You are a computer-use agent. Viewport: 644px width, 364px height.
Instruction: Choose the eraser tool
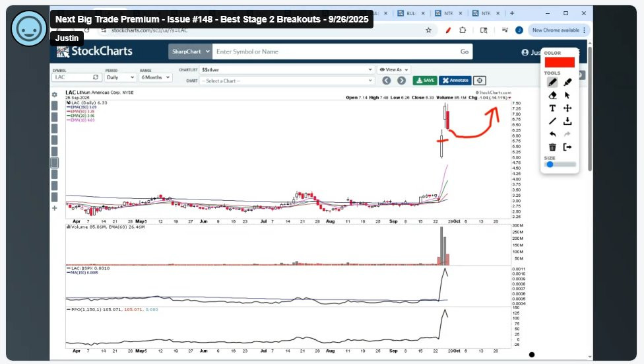[552, 95]
